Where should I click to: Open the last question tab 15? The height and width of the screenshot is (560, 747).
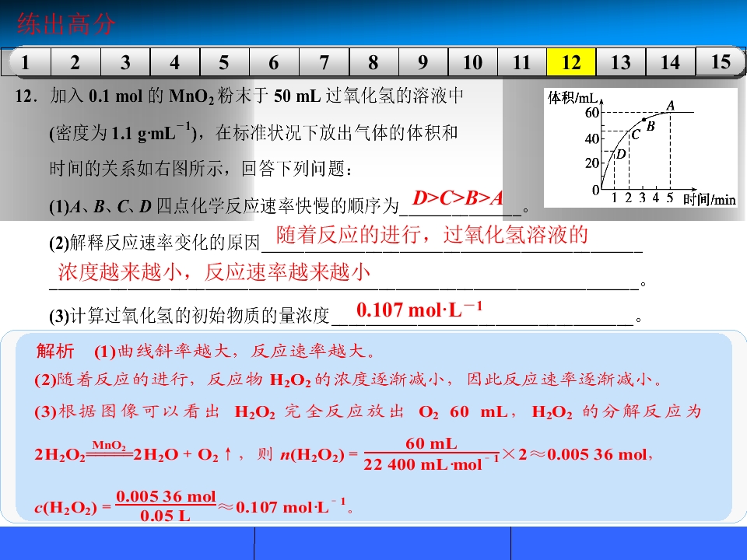[x=721, y=61]
